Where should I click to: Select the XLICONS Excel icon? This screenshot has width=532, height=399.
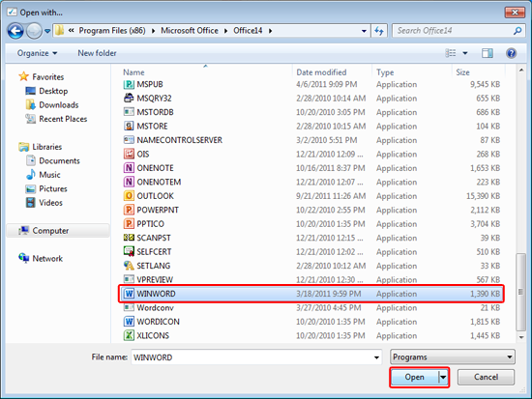click(129, 335)
